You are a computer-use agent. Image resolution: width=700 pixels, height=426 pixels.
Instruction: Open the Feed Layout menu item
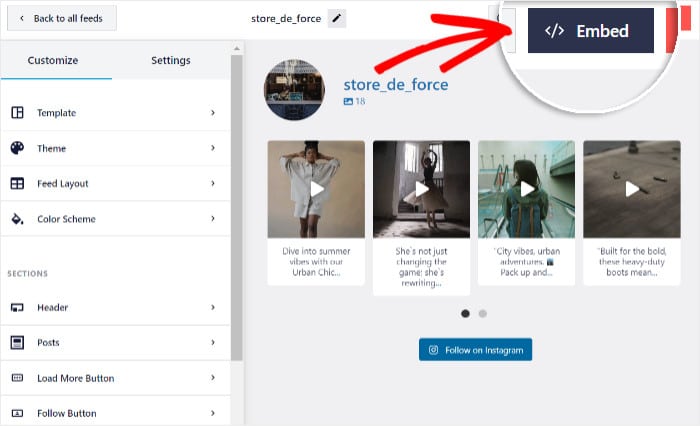[x=115, y=184]
